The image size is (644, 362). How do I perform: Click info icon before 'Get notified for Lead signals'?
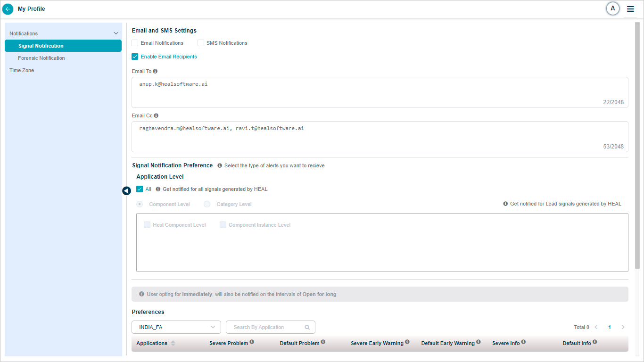(x=505, y=204)
